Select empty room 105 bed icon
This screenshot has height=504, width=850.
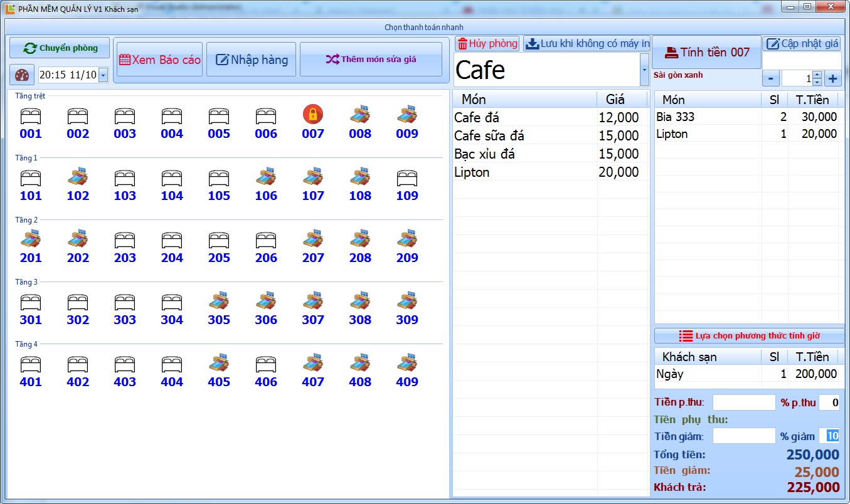click(219, 178)
